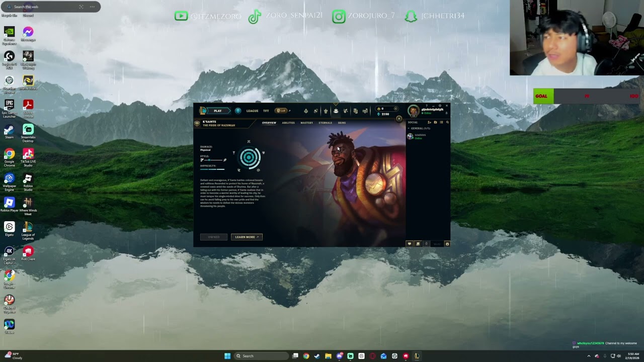The width and height of the screenshot is (644, 362).
Task: Open the blue notification alert icon
Action: point(238,111)
